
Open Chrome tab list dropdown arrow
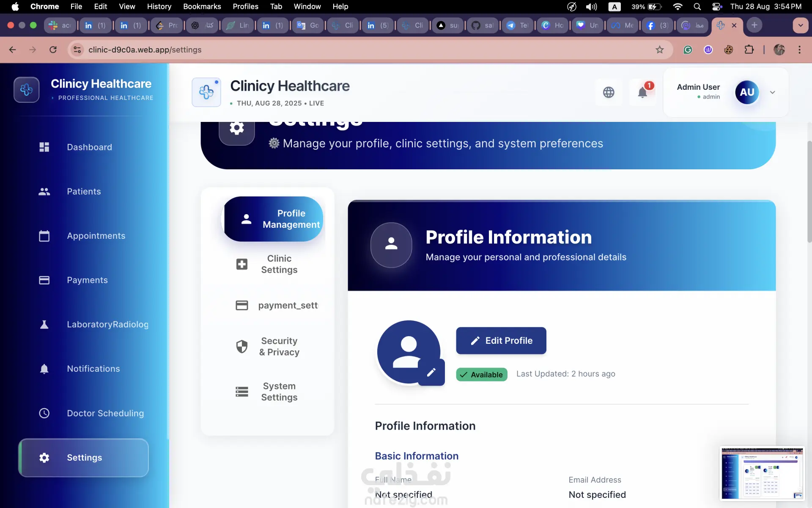800,25
